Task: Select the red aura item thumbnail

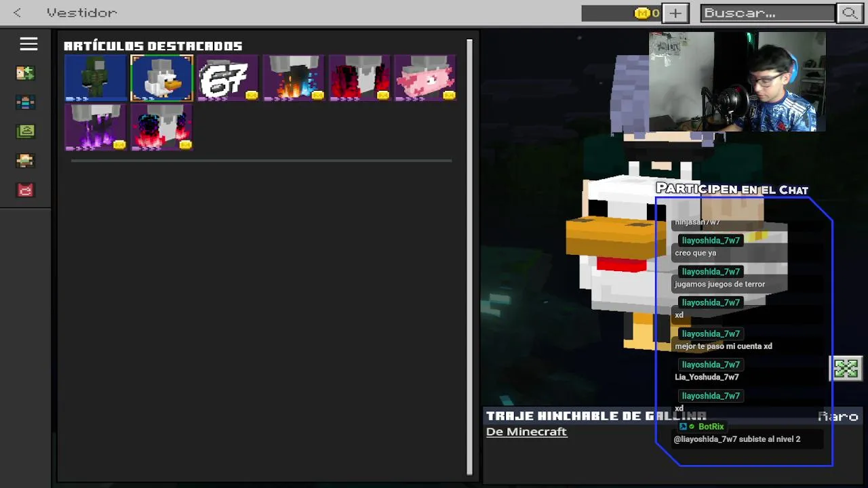Action: tap(359, 78)
